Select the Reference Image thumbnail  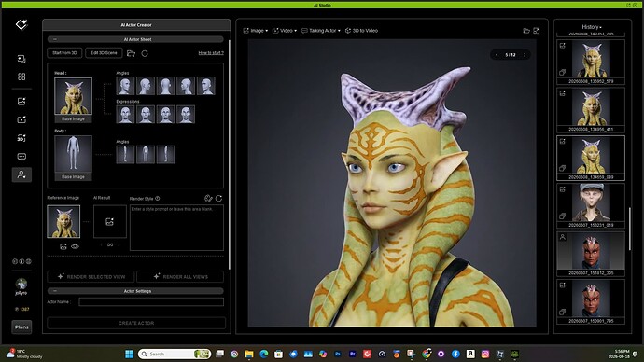[63, 222]
